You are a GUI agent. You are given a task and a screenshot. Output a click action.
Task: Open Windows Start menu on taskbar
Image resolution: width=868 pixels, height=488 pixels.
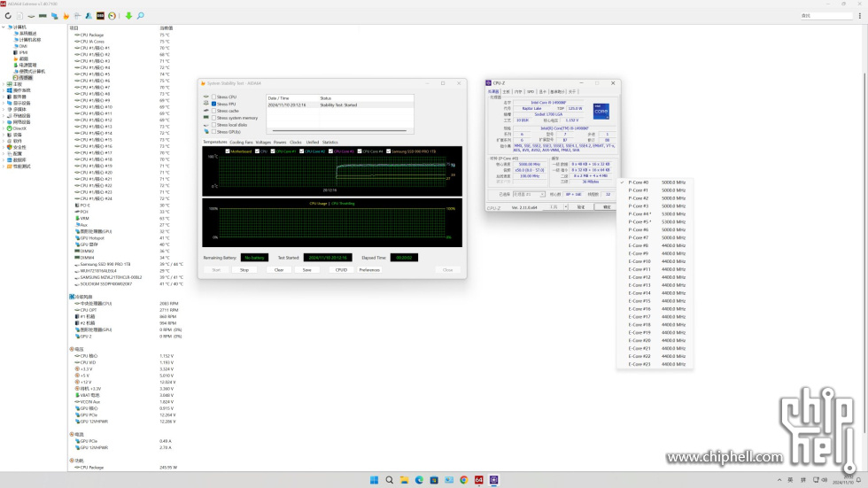tap(374, 480)
